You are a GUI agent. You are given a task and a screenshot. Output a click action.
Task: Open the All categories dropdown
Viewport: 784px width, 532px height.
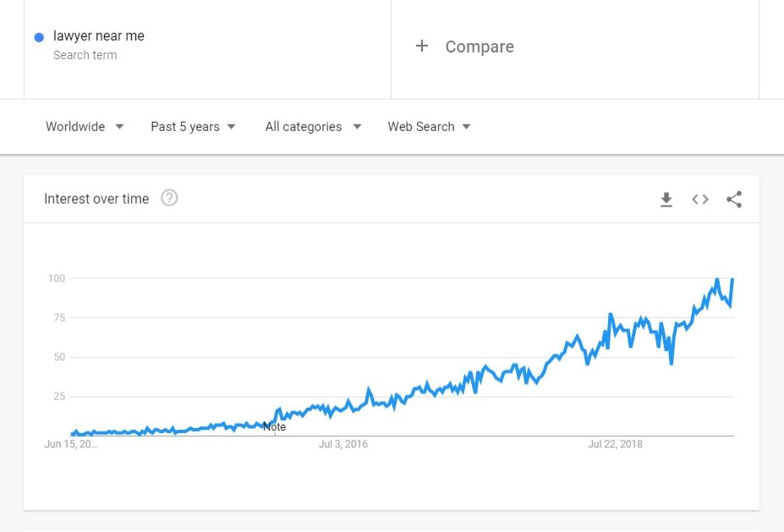click(x=313, y=127)
